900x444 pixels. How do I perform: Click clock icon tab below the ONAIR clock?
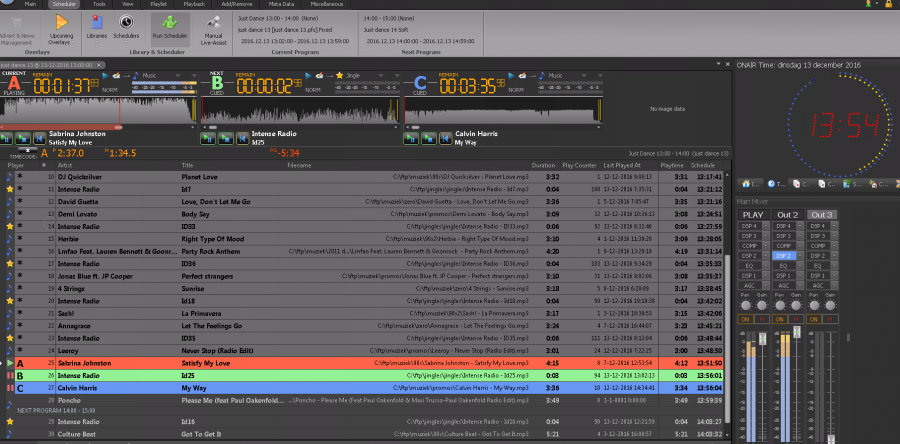click(x=772, y=184)
